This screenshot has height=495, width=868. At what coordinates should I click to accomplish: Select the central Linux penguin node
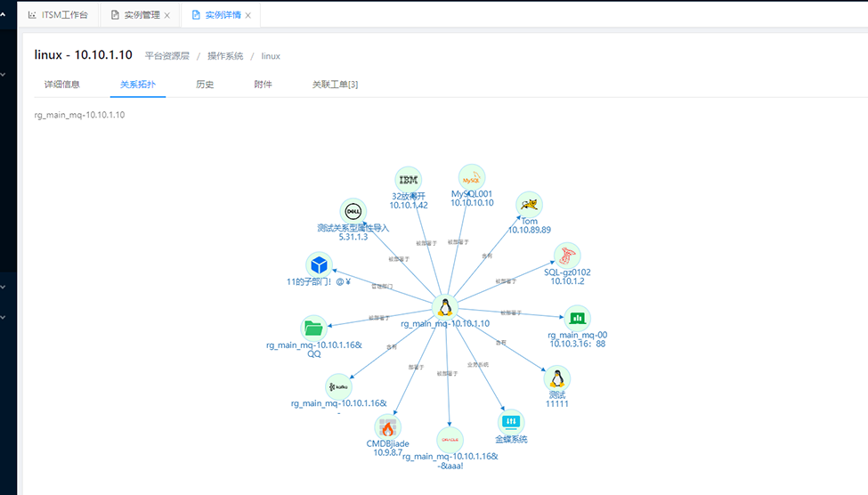[x=445, y=307]
